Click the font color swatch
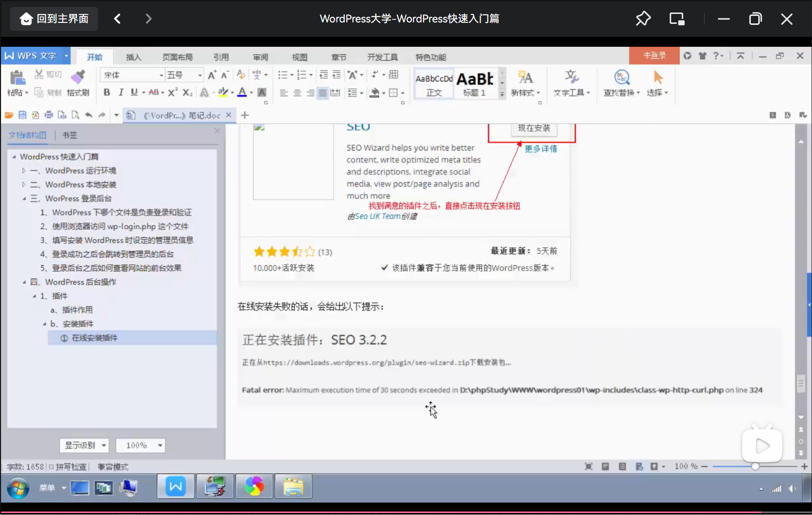 pos(242,92)
